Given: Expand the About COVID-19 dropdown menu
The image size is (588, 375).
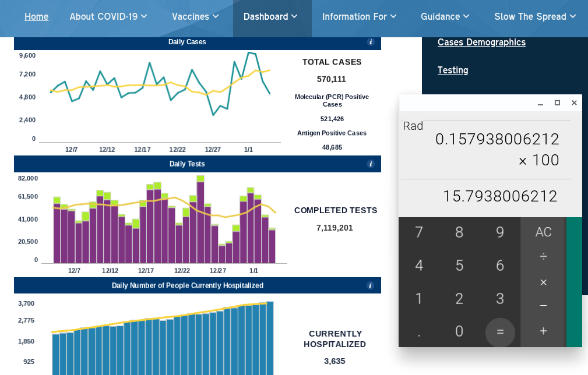Looking at the screenshot, I should pyautogui.click(x=108, y=16).
